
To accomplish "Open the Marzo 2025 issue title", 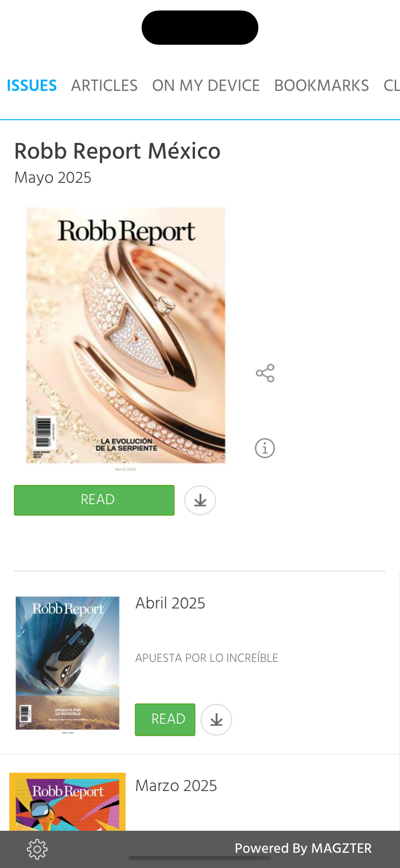I will click(x=176, y=786).
